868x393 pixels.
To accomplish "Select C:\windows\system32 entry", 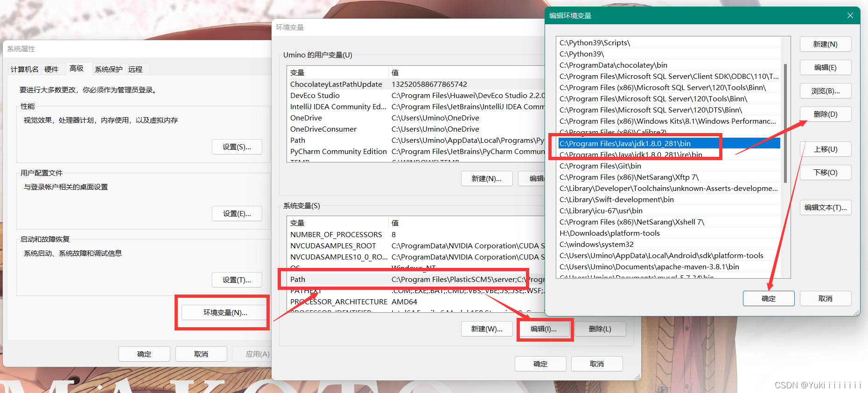I will pos(669,244).
